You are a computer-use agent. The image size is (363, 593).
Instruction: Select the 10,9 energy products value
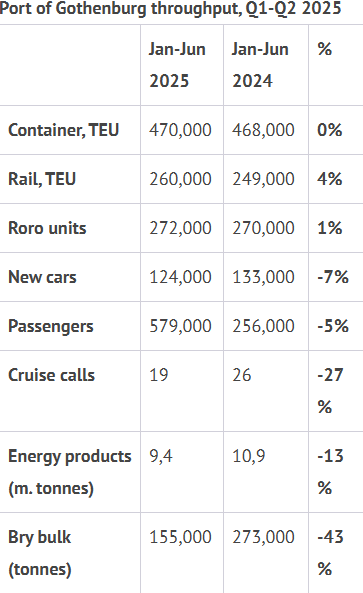[248, 456]
